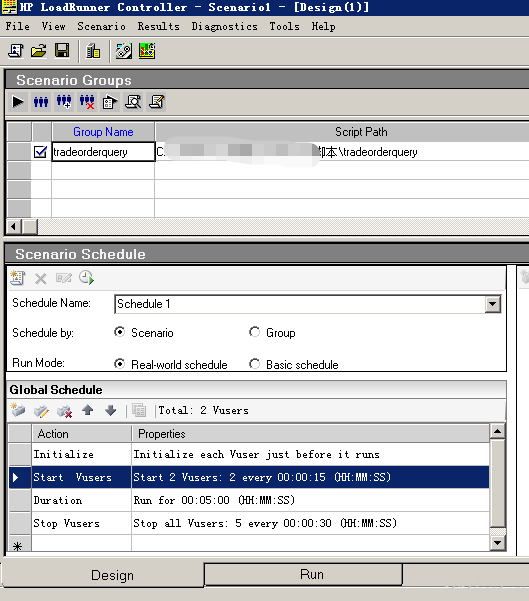Click the tradeorderquery group name cell
Image resolution: width=529 pixels, height=601 pixels.
click(x=103, y=152)
